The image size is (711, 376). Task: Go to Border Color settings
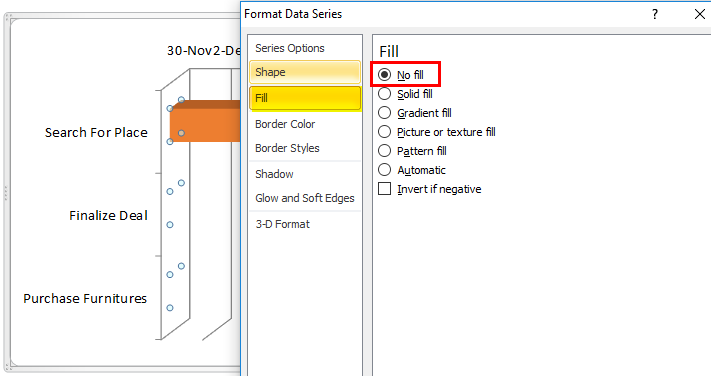click(x=305, y=124)
